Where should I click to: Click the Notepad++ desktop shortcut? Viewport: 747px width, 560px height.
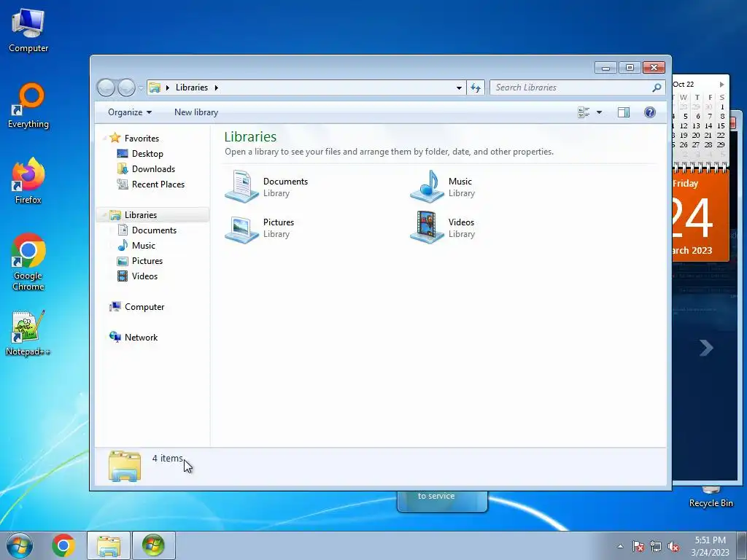[x=28, y=332]
